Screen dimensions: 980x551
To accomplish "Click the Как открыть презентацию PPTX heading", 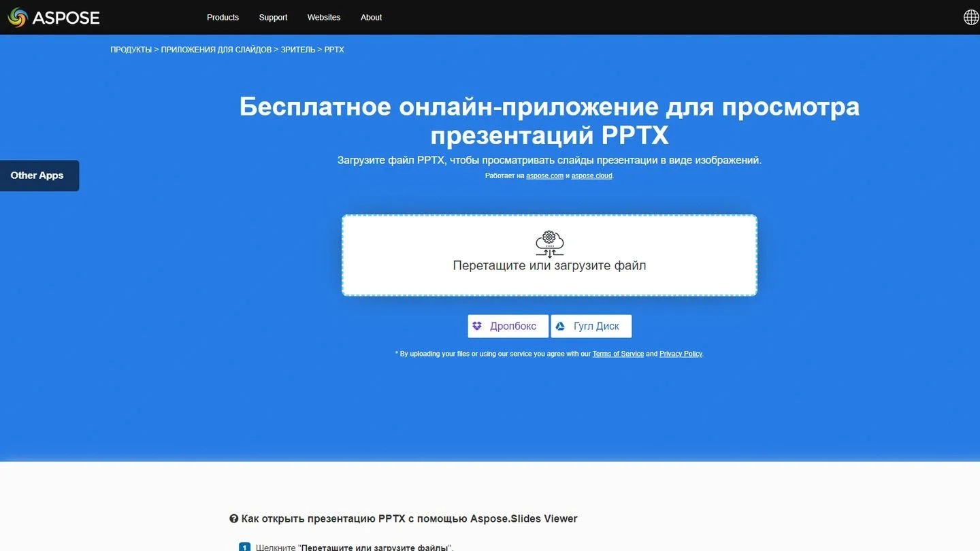I will pos(409,519).
